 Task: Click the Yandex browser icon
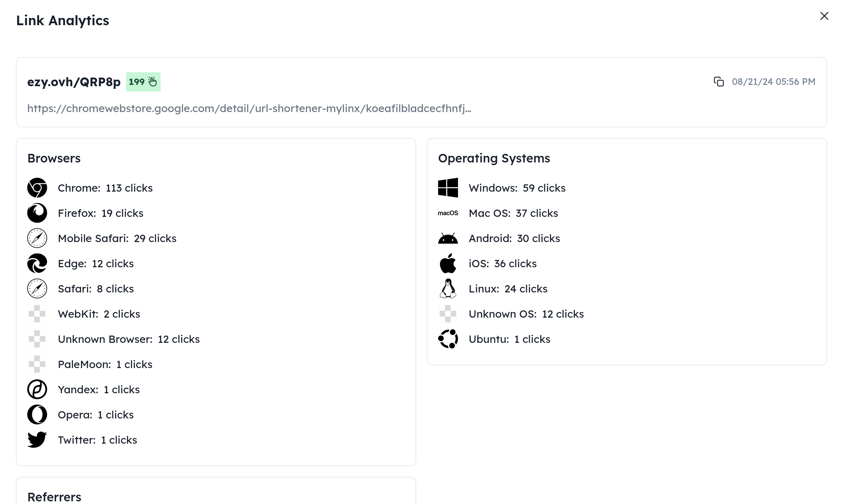(x=37, y=389)
